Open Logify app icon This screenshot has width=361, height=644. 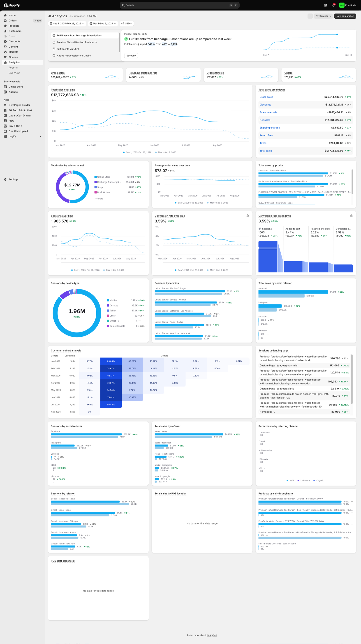(5, 136)
